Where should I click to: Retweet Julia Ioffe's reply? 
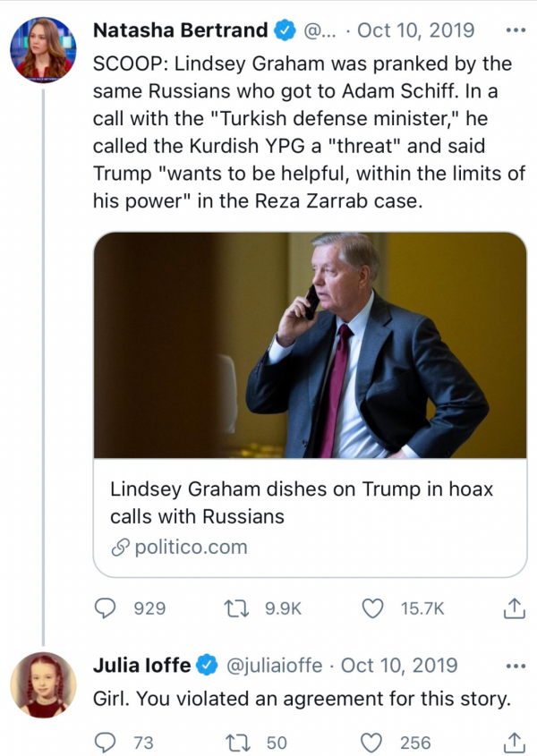pos(237,743)
